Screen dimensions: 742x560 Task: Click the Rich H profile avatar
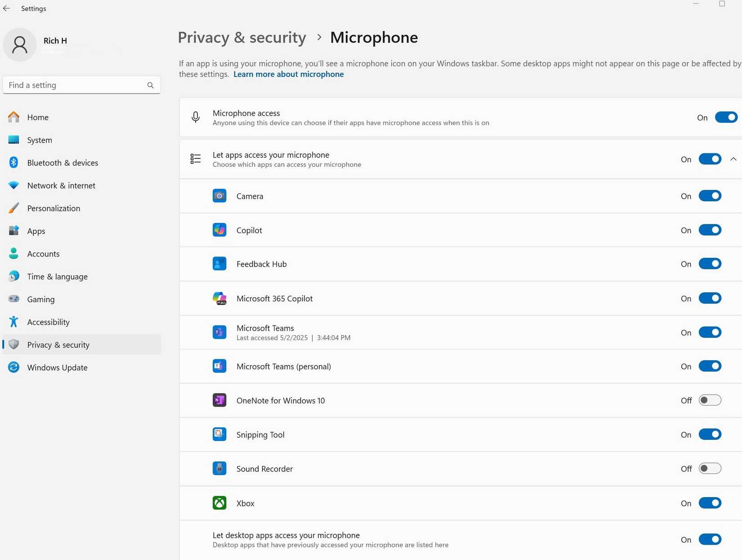click(20, 45)
